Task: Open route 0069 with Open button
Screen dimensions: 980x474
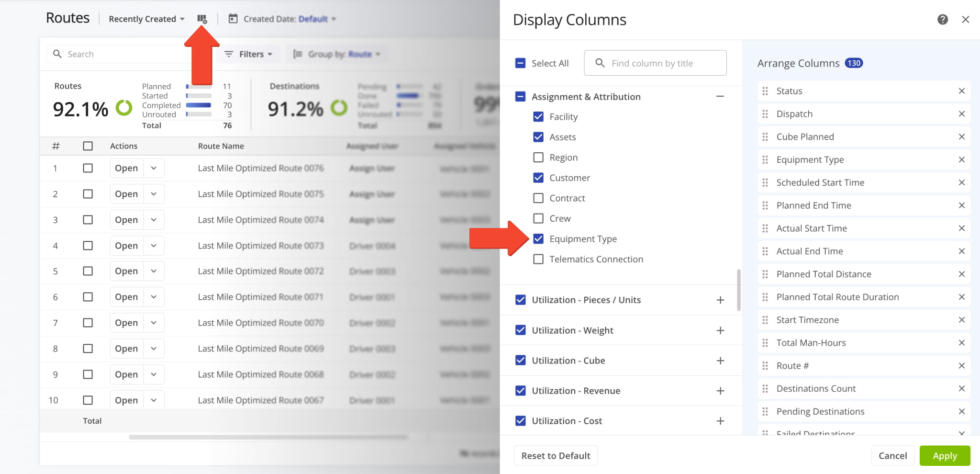Action: (x=126, y=349)
